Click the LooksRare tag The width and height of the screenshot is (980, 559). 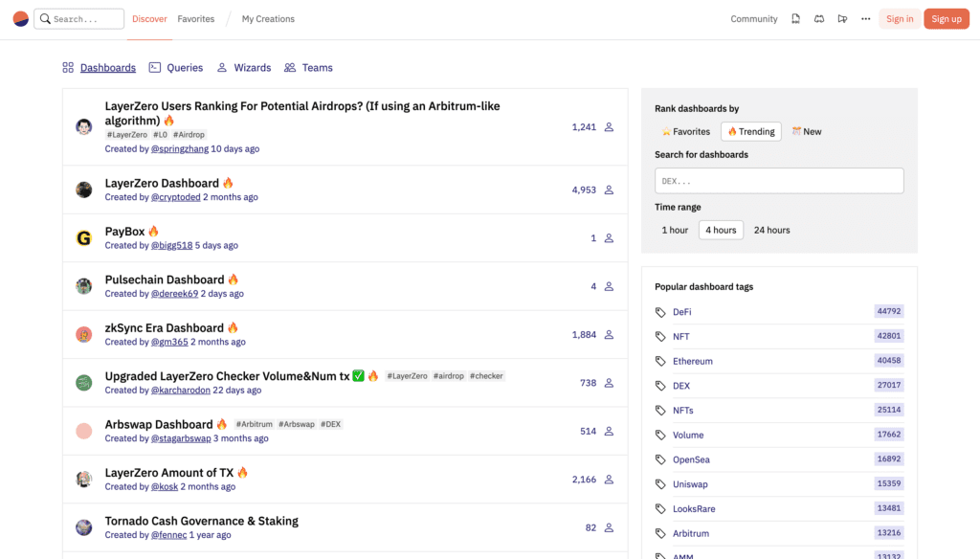pos(694,509)
